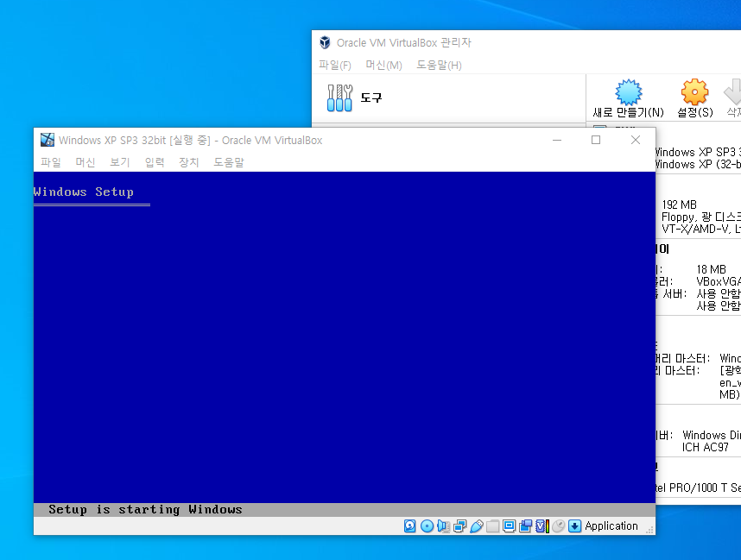Viewport: 741px width, 560px height.
Task: Open the 보기 menu in VM window
Action: click(x=120, y=162)
